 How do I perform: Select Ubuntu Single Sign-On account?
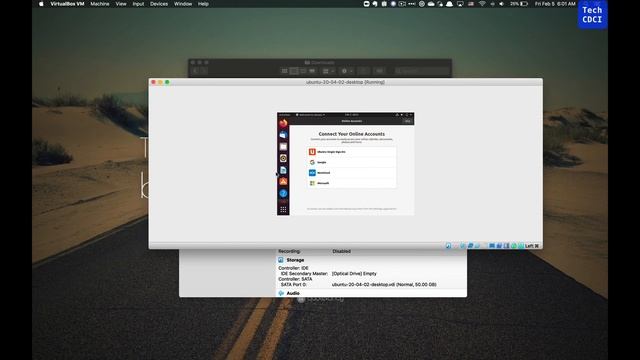351,152
